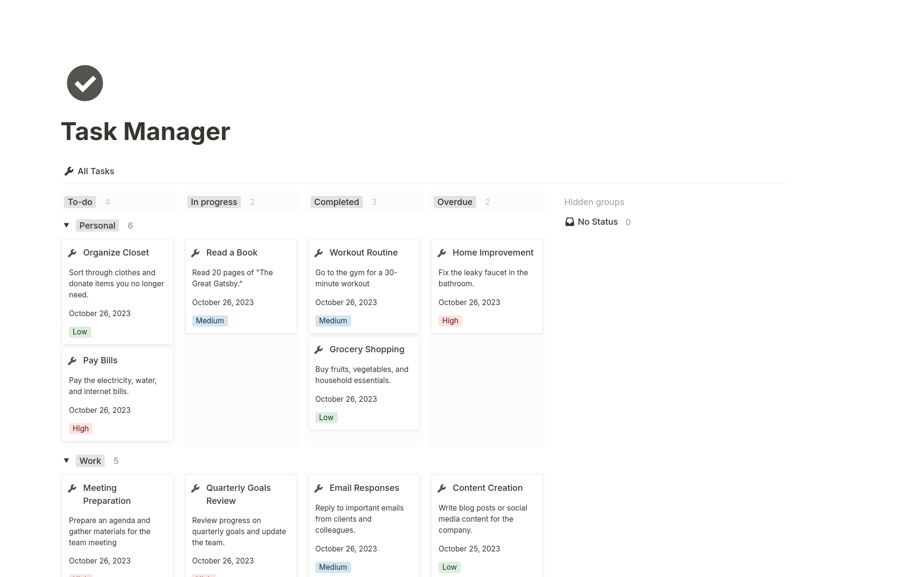Open the All Tasks view

(96, 171)
